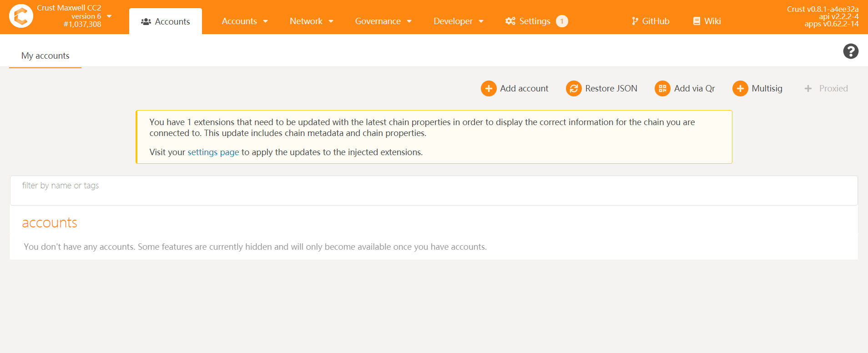868x353 pixels.
Task: Click the Wiki book icon
Action: click(696, 21)
